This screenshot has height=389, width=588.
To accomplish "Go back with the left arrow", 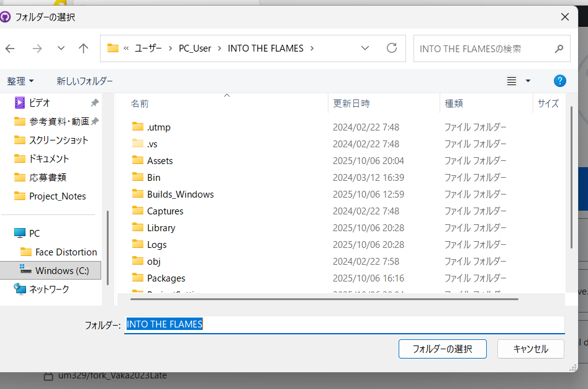I will pos(10,48).
